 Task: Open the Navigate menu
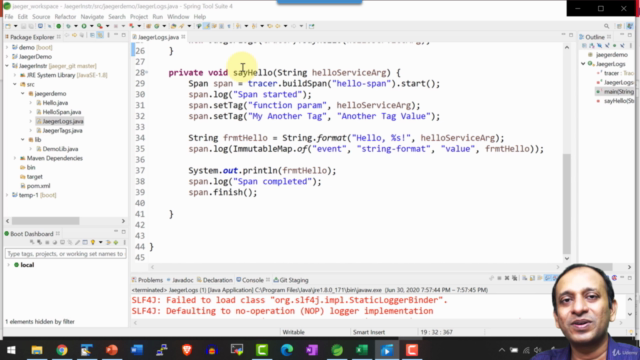pyautogui.click(x=92, y=17)
